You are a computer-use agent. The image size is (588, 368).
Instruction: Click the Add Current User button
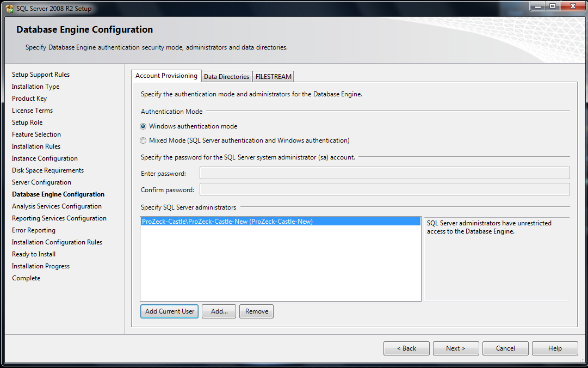tap(170, 311)
